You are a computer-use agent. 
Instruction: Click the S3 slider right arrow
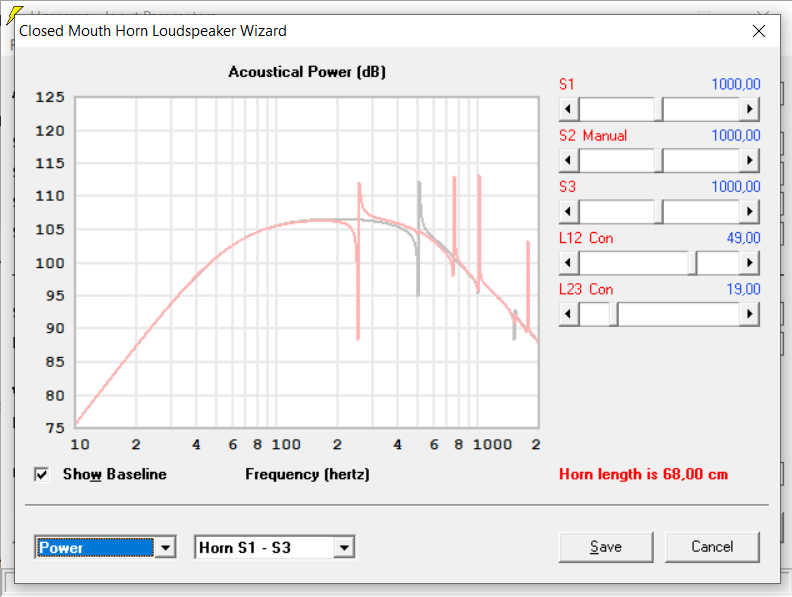[750, 212]
